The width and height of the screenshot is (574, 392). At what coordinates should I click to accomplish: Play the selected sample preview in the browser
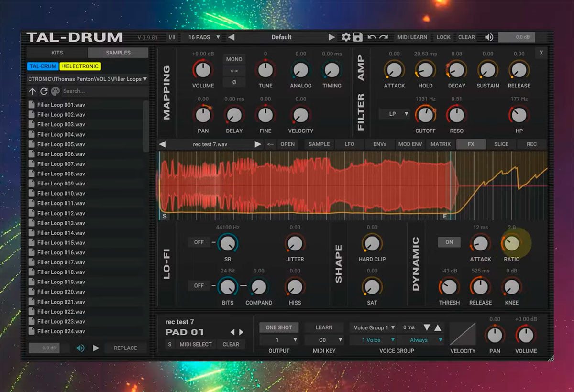96,348
